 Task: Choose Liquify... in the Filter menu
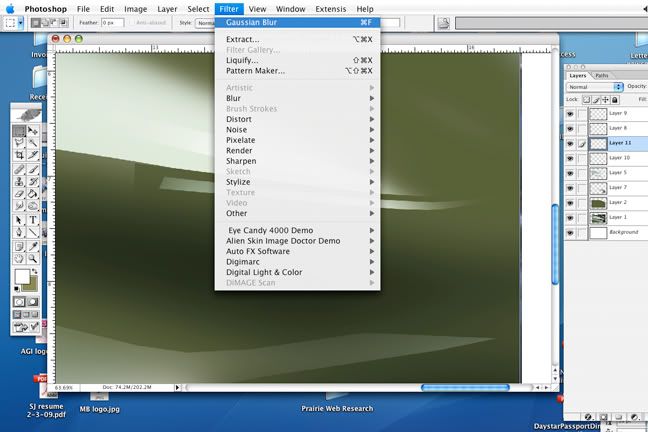(298, 60)
